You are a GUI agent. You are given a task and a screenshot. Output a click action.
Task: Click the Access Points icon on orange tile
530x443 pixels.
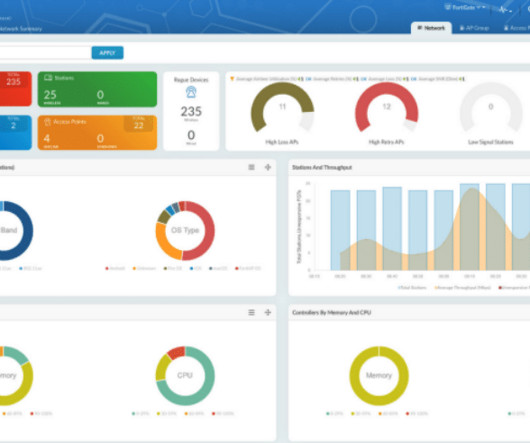pos(48,122)
